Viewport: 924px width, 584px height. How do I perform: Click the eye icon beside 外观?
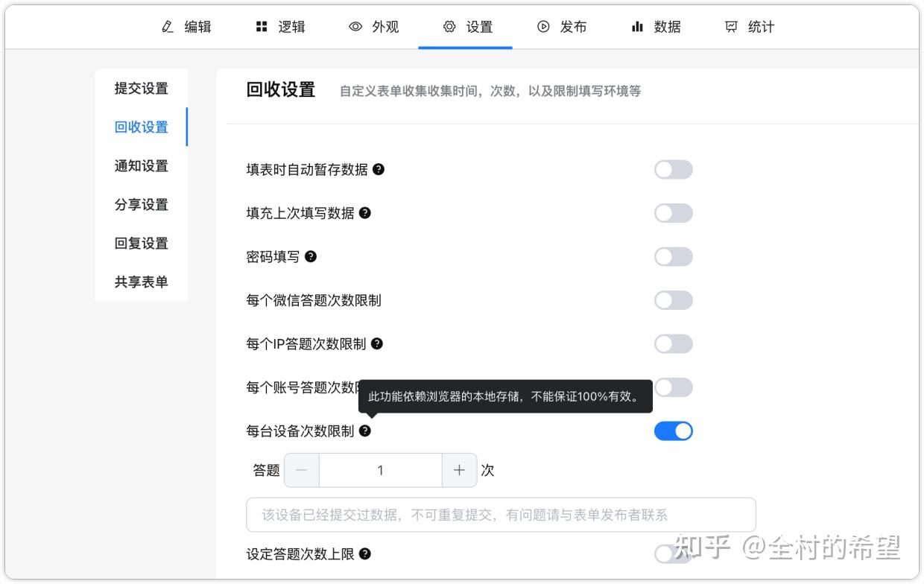(x=355, y=27)
